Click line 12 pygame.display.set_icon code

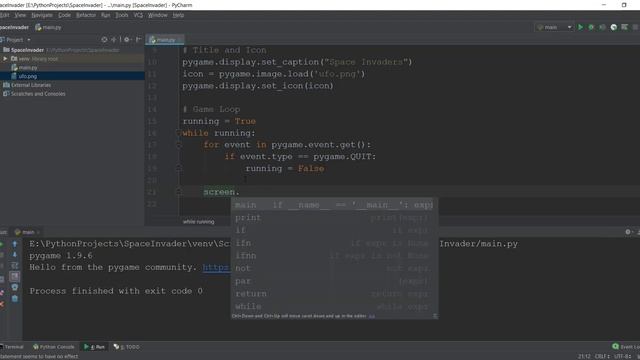tap(258, 86)
